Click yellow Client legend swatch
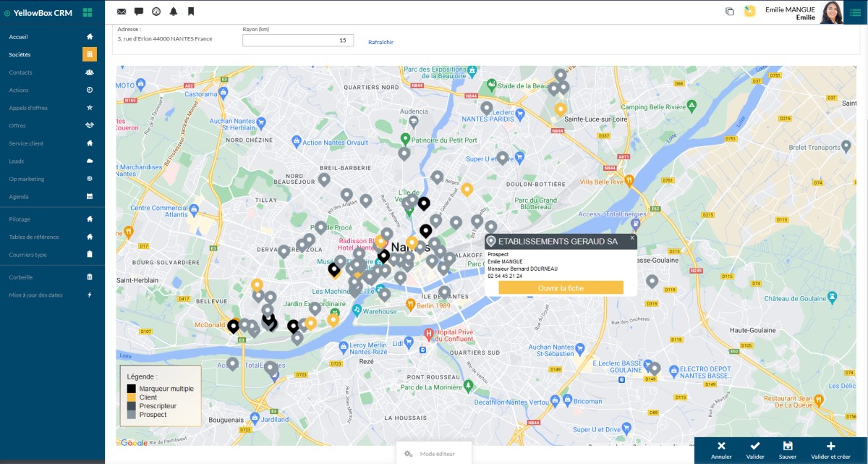Viewport: 868px width, 464px height. [131, 397]
